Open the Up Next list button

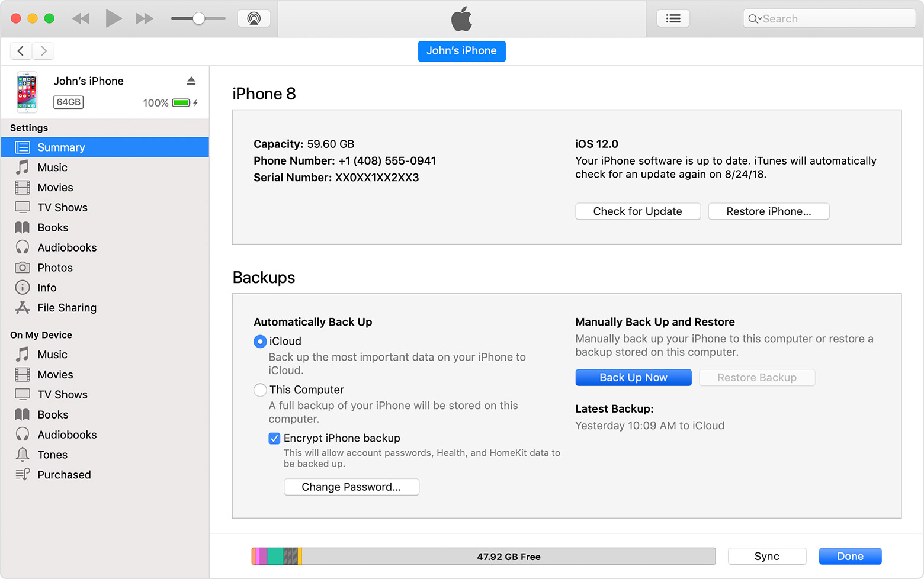point(673,18)
